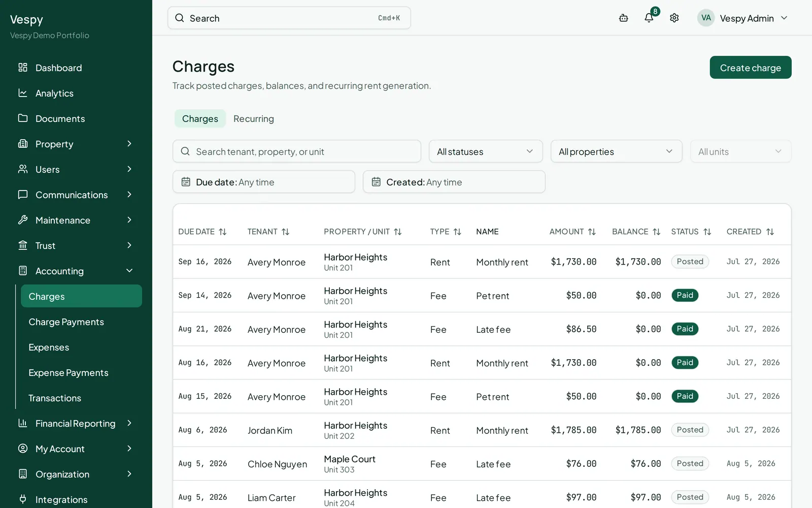Image resolution: width=812 pixels, height=508 pixels.
Task: Expand the Trust sidebar section chevron
Action: coord(129,245)
